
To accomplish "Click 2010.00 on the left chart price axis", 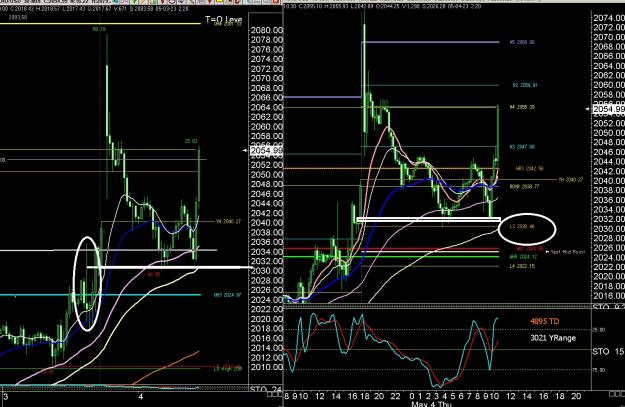I will tap(267, 367).
